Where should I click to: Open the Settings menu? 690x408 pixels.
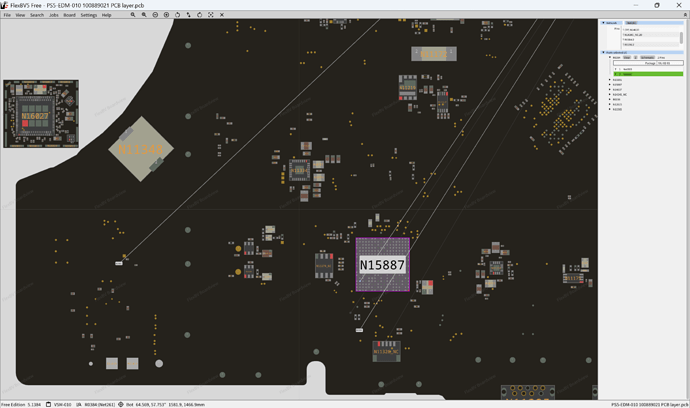tap(88, 15)
